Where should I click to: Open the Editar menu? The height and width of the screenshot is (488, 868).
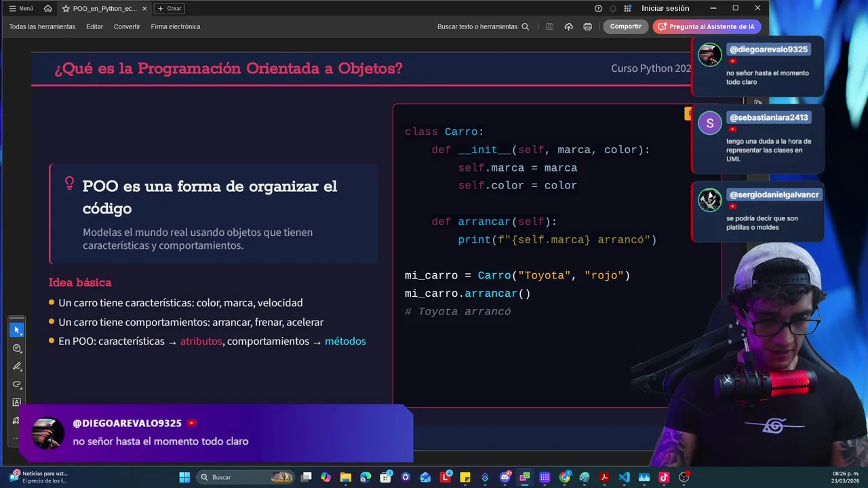[x=94, y=26]
